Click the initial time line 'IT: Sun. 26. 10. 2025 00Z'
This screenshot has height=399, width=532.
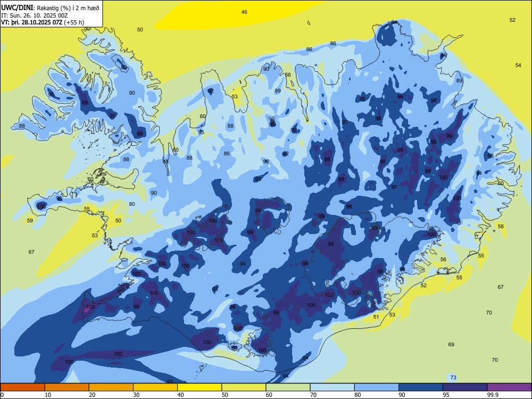[x=34, y=15]
